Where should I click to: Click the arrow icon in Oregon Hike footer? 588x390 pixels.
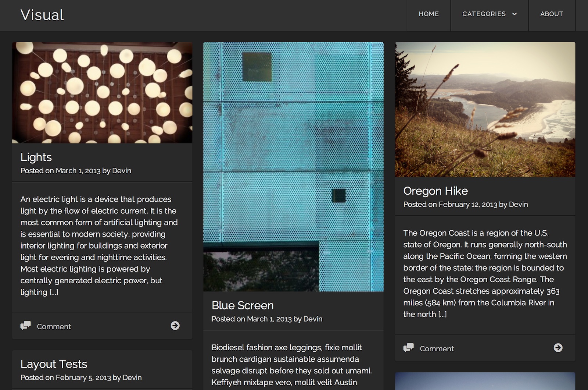click(558, 348)
